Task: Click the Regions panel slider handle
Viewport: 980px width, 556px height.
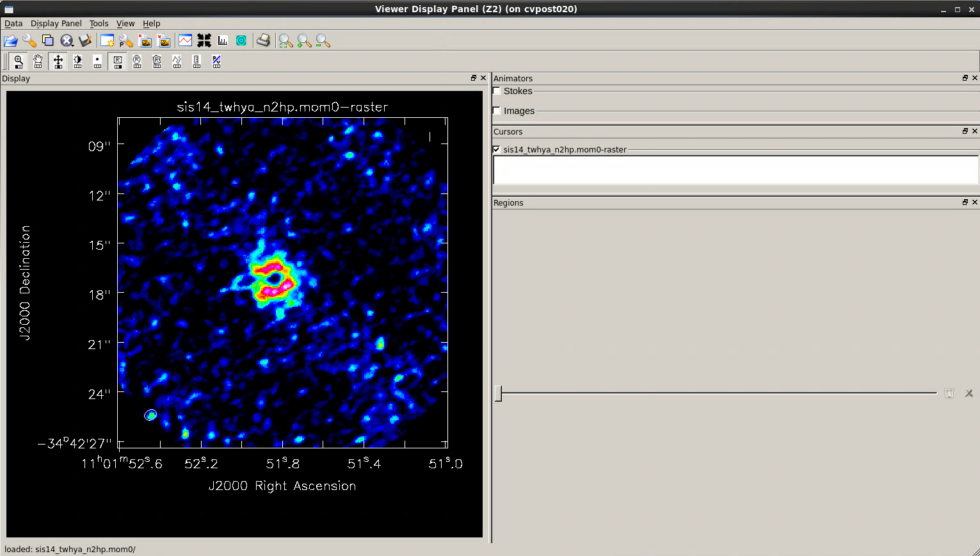Action: click(498, 393)
